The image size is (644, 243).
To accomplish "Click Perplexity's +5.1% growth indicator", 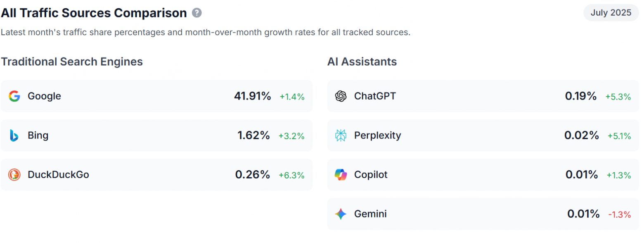I will [x=619, y=136].
